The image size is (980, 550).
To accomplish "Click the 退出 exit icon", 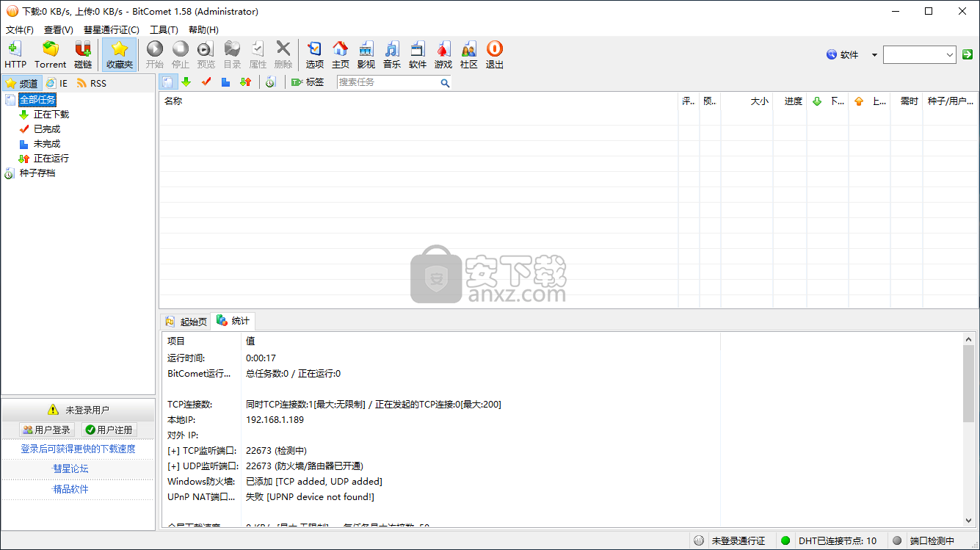I will coord(495,55).
